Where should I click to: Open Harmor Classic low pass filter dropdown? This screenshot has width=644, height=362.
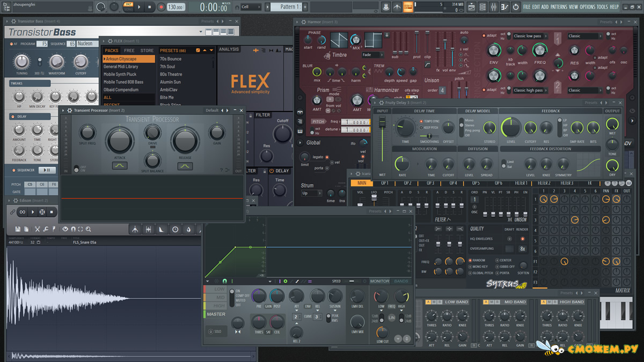tap(530, 36)
